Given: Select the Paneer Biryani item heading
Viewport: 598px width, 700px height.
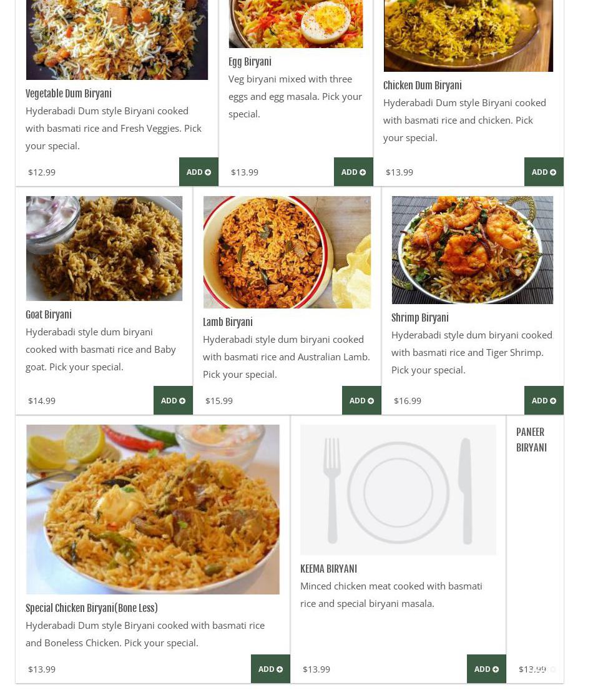Looking at the screenshot, I should pyautogui.click(x=531, y=440).
